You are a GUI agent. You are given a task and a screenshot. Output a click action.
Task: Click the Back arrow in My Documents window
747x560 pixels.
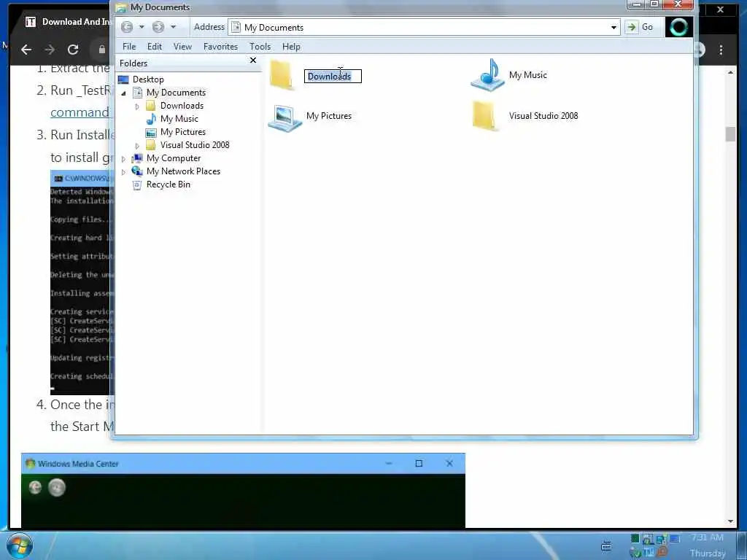[127, 27]
